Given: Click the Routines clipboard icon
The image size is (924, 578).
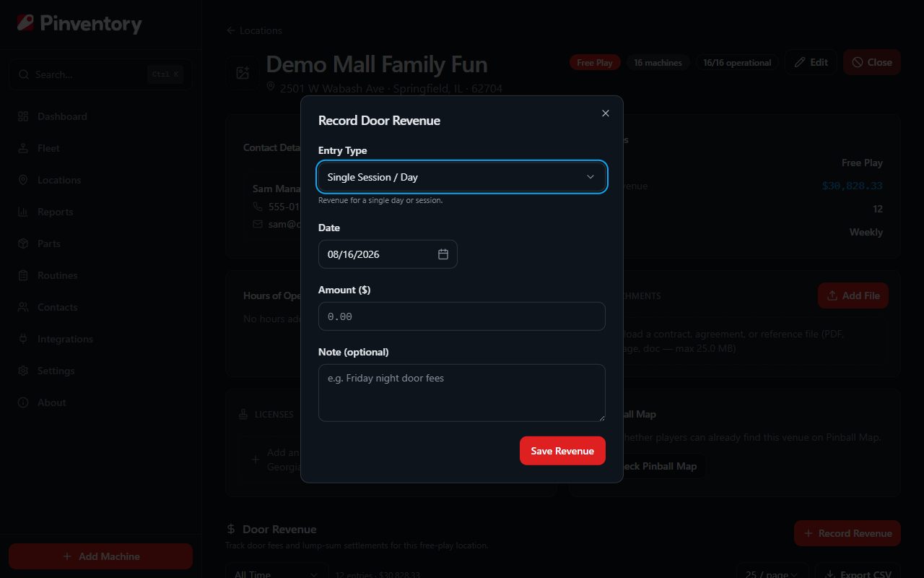Looking at the screenshot, I should 23,275.
